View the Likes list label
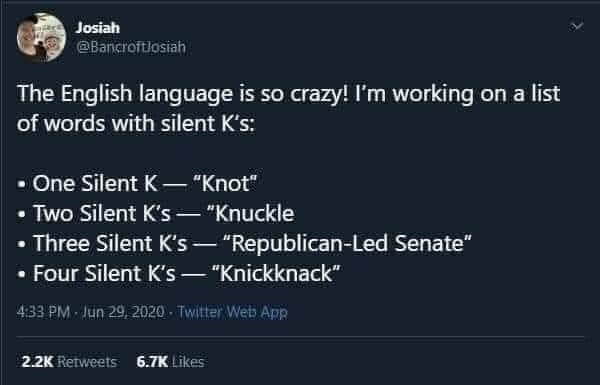The image size is (600, 385). pyautogui.click(x=188, y=362)
